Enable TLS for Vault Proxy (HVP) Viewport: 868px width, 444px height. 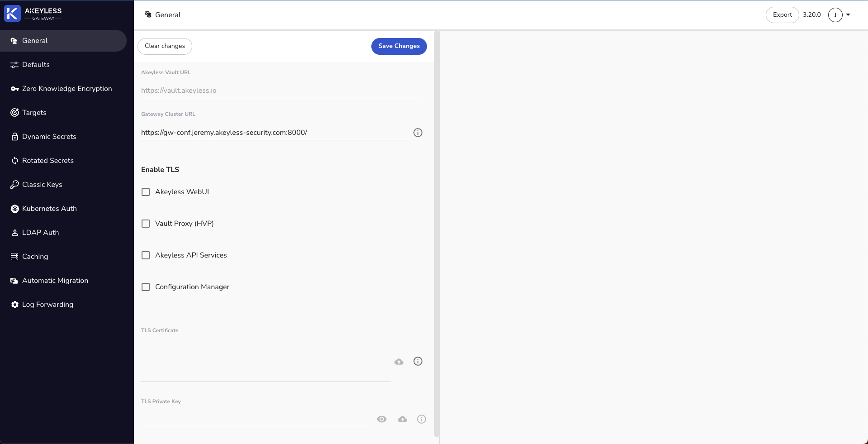point(146,224)
